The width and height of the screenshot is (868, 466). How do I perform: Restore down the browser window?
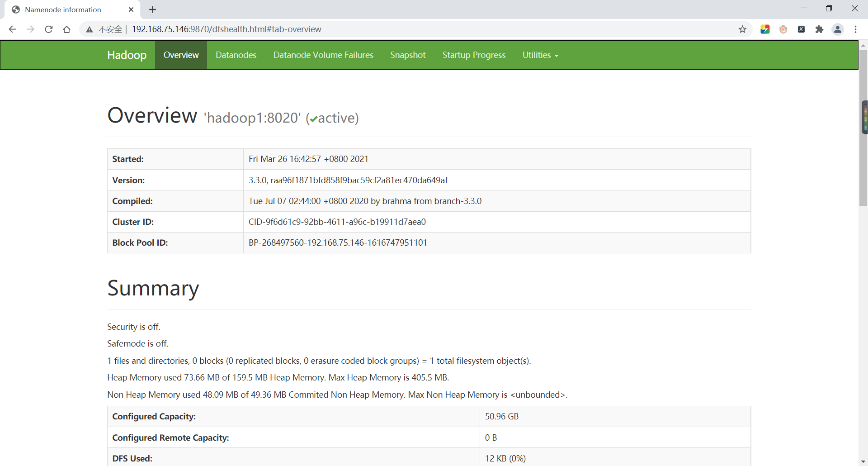829,9
